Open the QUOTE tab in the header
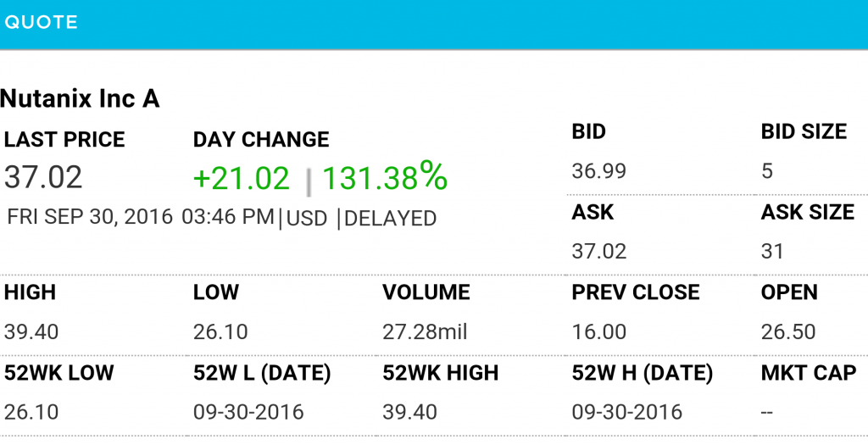This screenshot has width=868, height=445. (x=42, y=23)
